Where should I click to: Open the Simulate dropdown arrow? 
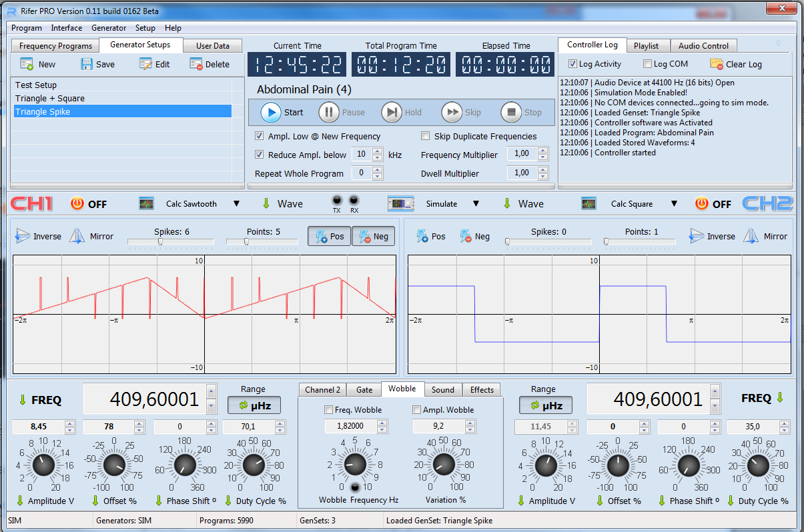476,203
